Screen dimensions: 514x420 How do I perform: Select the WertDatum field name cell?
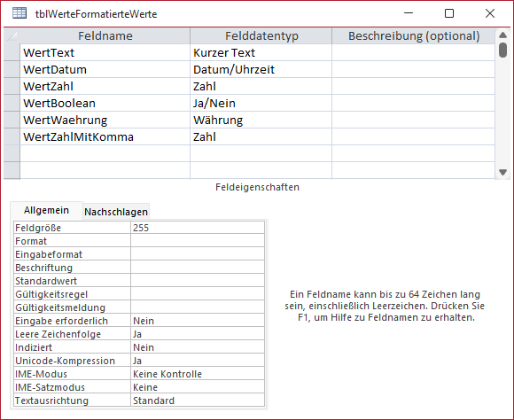pyautogui.click(x=105, y=69)
